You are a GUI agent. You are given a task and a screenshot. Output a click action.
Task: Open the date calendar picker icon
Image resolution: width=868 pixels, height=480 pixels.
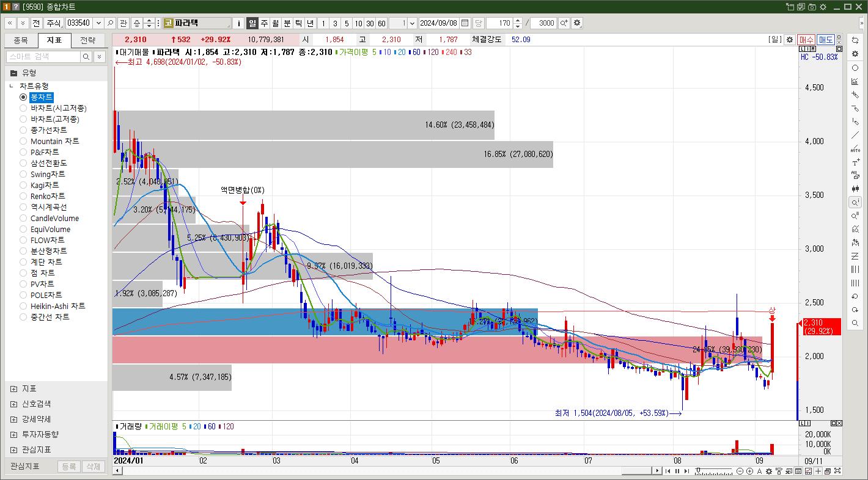[465, 23]
